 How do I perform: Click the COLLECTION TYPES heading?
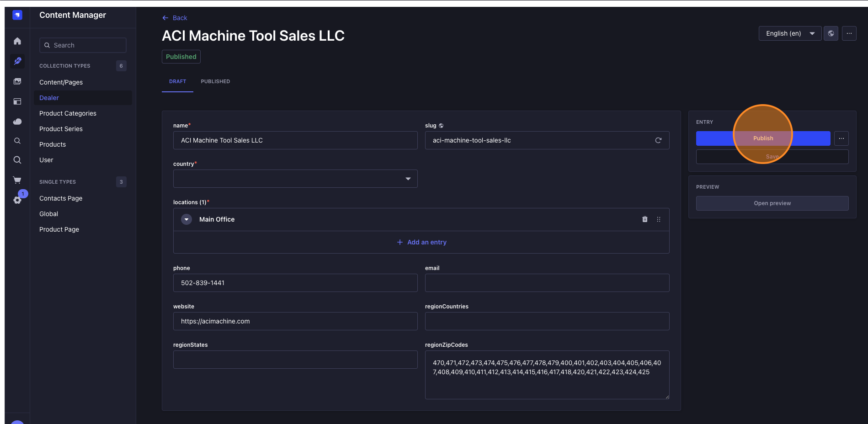click(x=65, y=66)
